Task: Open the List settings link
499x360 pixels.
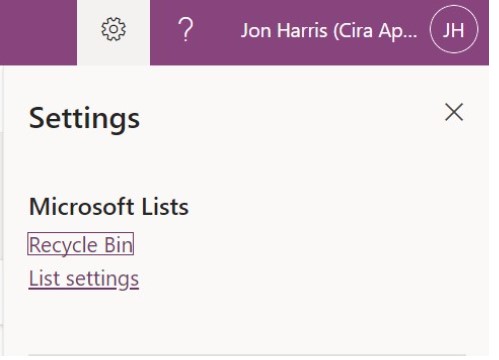Action: tap(84, 279)
